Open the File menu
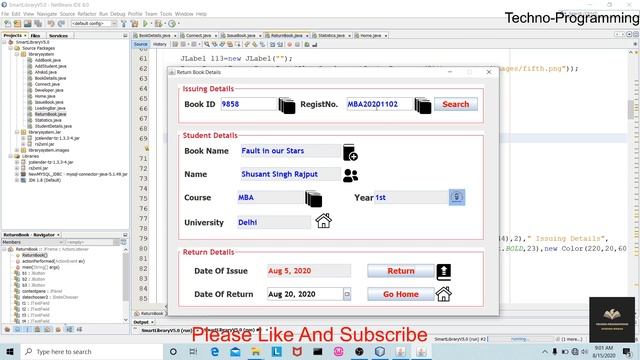Image resolution: width=640 pixels, height=360 pixels. (5, 14)
